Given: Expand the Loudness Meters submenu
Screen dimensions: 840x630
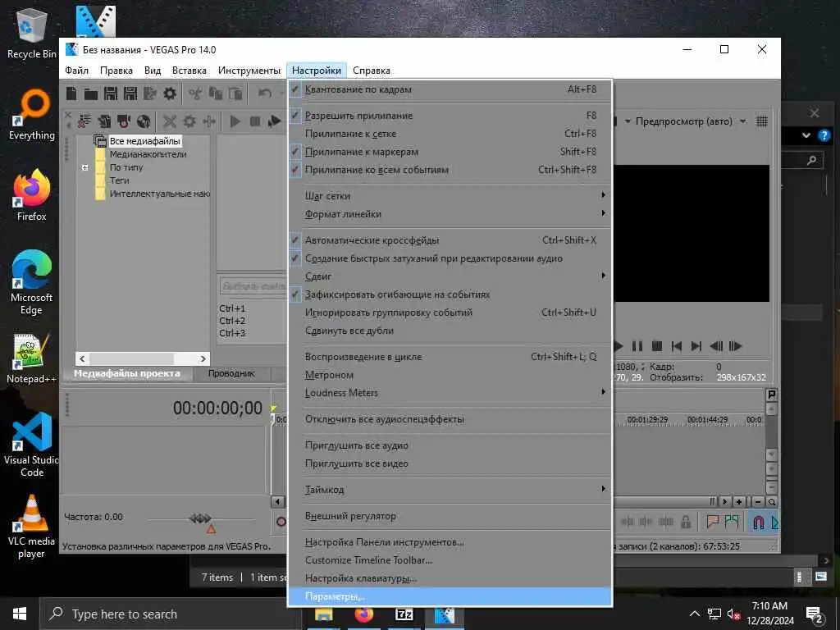Looking at the screenshot, I should point(450,393).
